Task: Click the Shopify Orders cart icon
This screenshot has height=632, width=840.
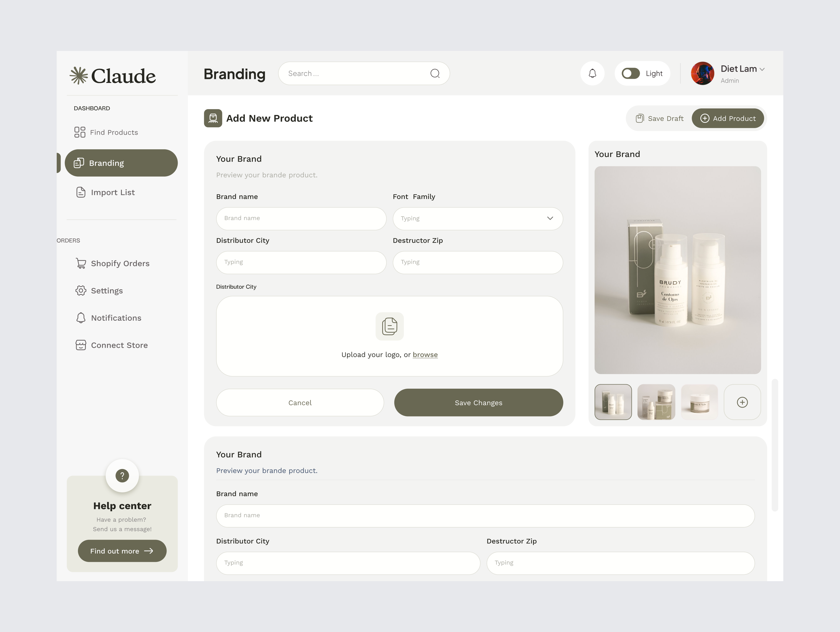Action: point(81,263)
